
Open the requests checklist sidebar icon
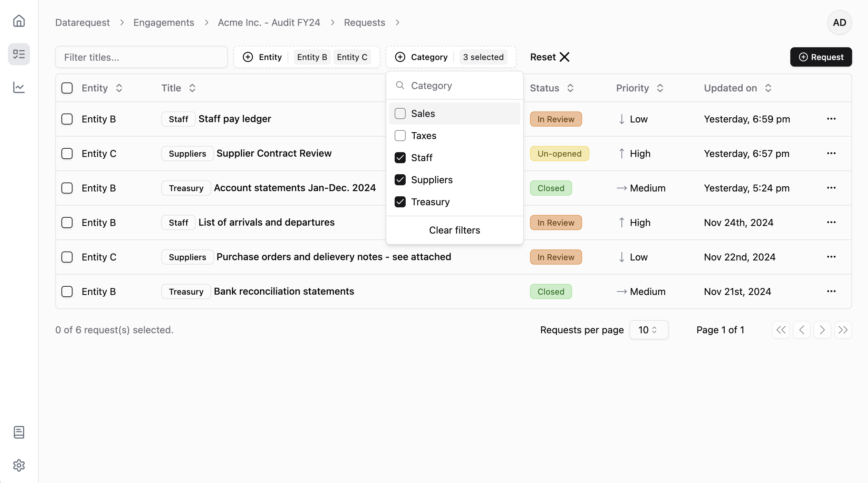19,54
